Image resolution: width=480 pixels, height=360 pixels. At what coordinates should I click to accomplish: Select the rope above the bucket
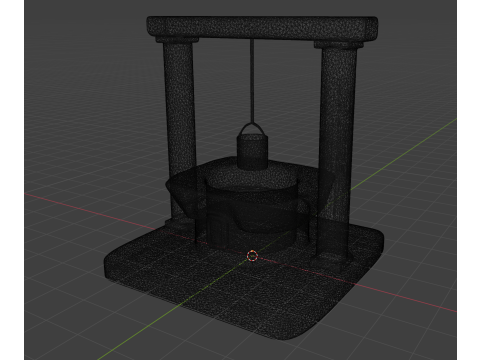tap(252, 82)
